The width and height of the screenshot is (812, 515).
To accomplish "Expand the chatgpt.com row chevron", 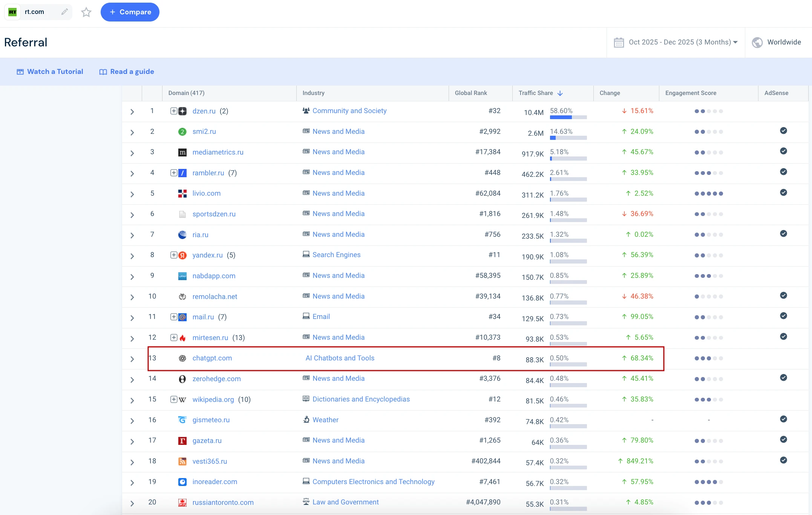I will pos(132,359).
